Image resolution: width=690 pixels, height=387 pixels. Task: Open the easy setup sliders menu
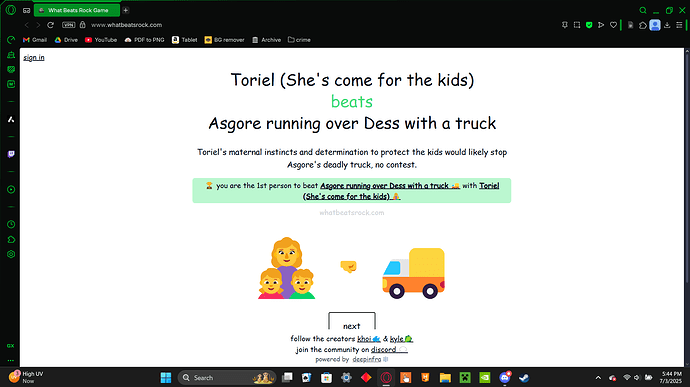[x=679, y=25]
